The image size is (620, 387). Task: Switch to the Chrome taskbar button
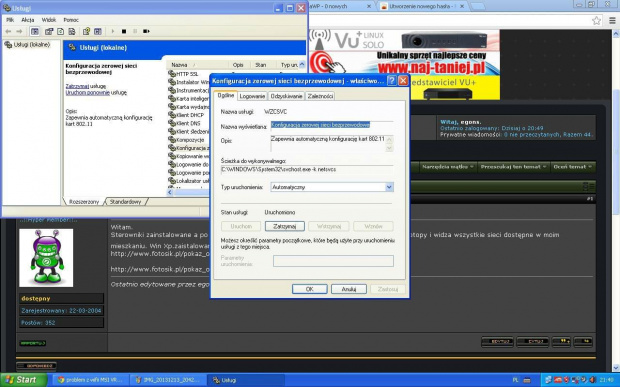[x=91, y=380]
